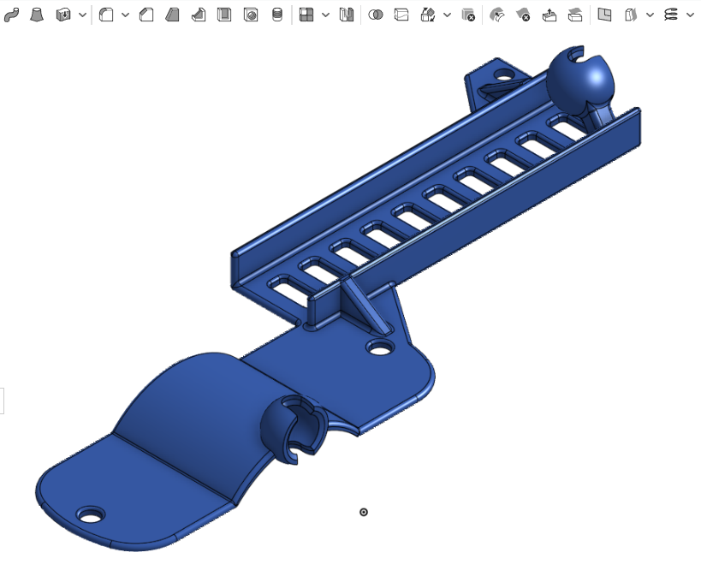Screen dimensions: 701x588
Task: Open the Boolean tool
Action: pyautogui.click(x=376, y=15)
